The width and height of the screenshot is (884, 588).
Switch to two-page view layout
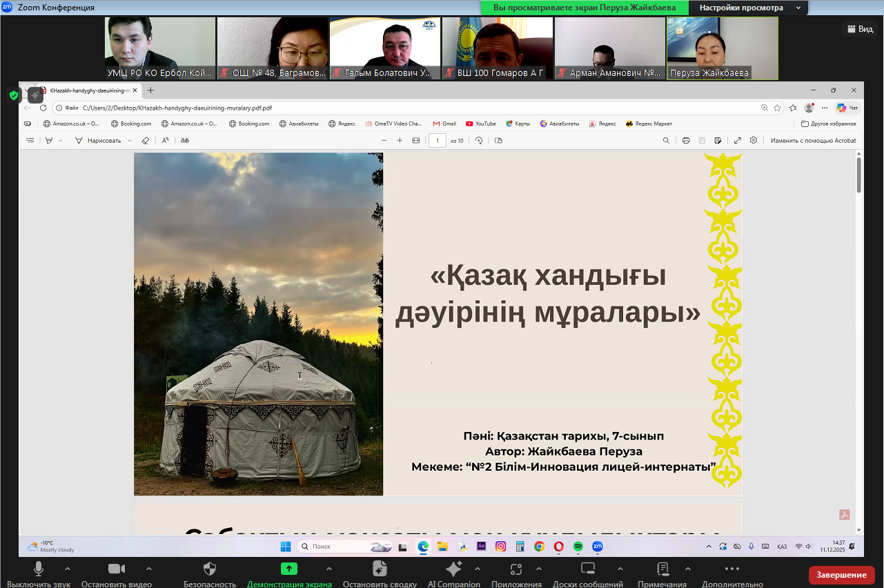pos(498,140)
